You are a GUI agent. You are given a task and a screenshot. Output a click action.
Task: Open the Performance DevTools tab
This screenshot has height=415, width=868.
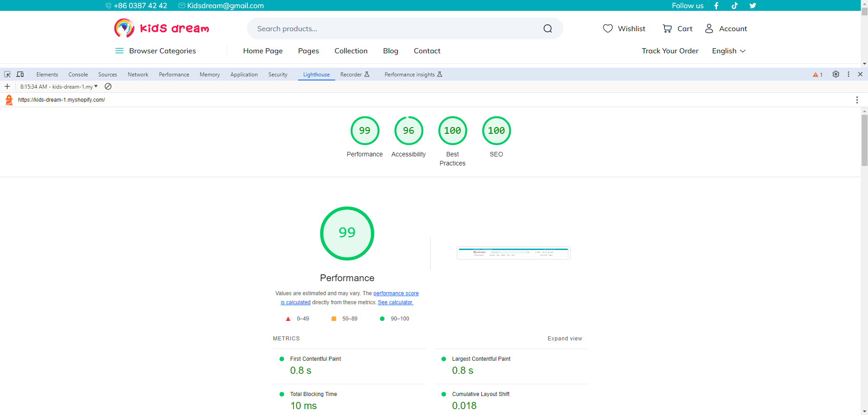[x=174, y=75]
